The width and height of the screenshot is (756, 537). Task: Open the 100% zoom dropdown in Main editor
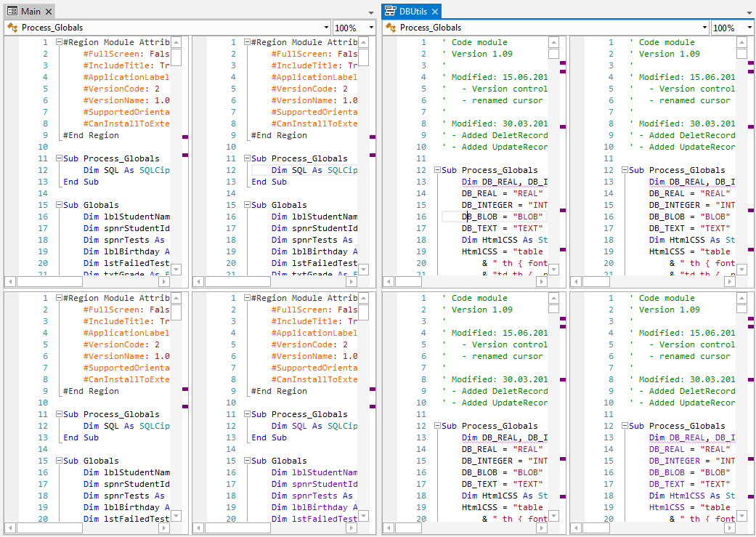[x=371, y=28]
